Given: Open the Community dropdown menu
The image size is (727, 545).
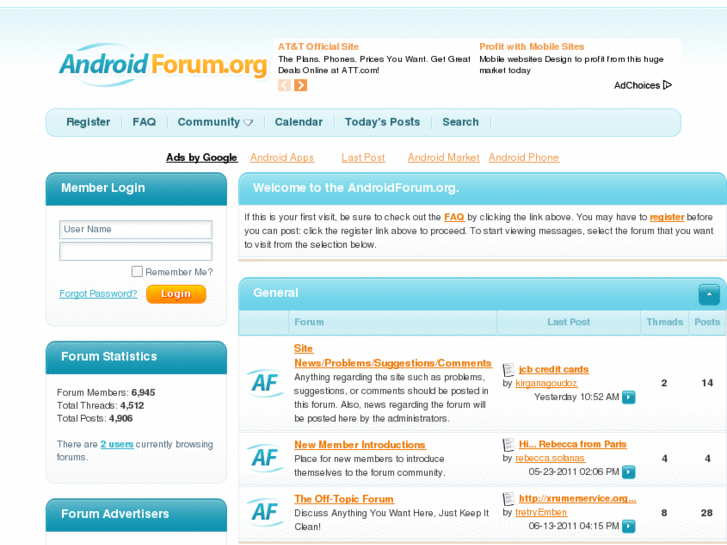Looking at the screenshot, I should click(x=215, y=122).
